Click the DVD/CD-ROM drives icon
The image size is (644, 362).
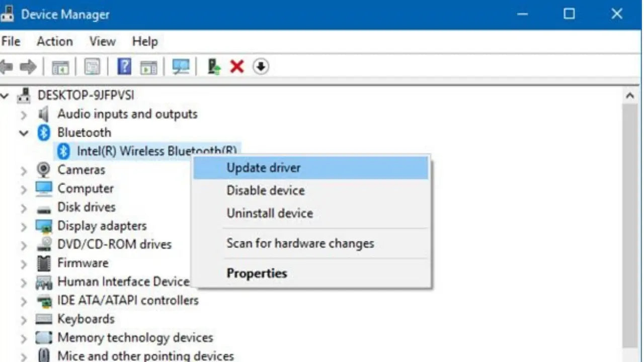pos(44,244)
